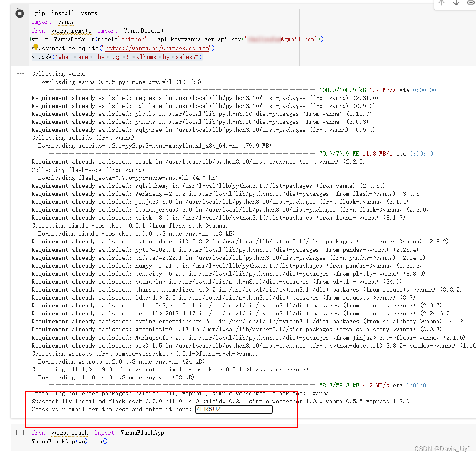This screenshot has width=476, height=456.
Task: Click 'Installing collected packages' line
Action: pyautogui.click(x=180, y=393)
